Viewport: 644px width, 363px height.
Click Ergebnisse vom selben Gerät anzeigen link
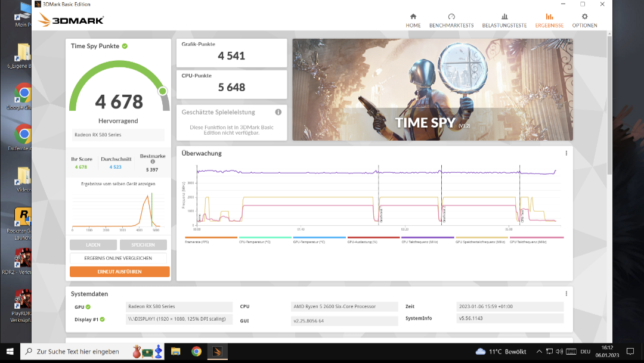(x=118, y=184)
